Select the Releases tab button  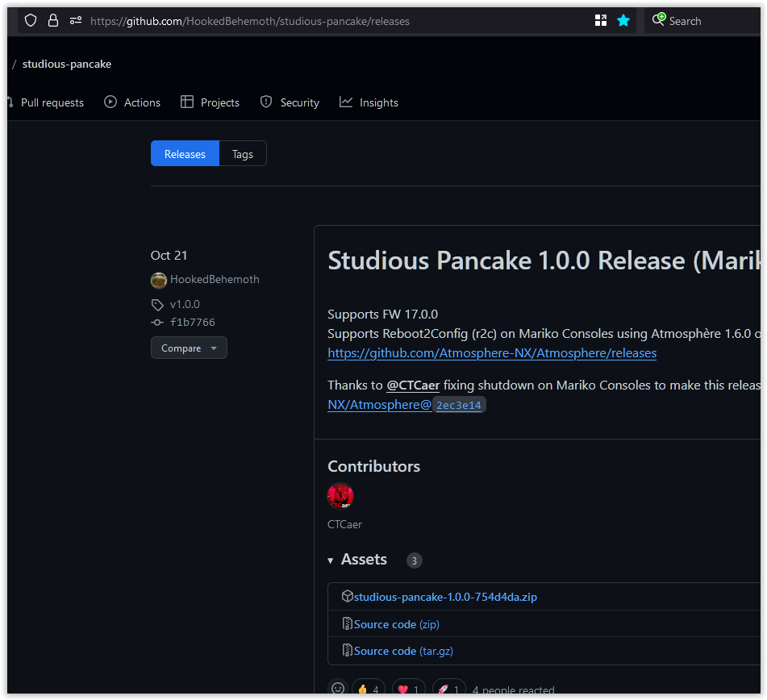[x=185, y=153]
